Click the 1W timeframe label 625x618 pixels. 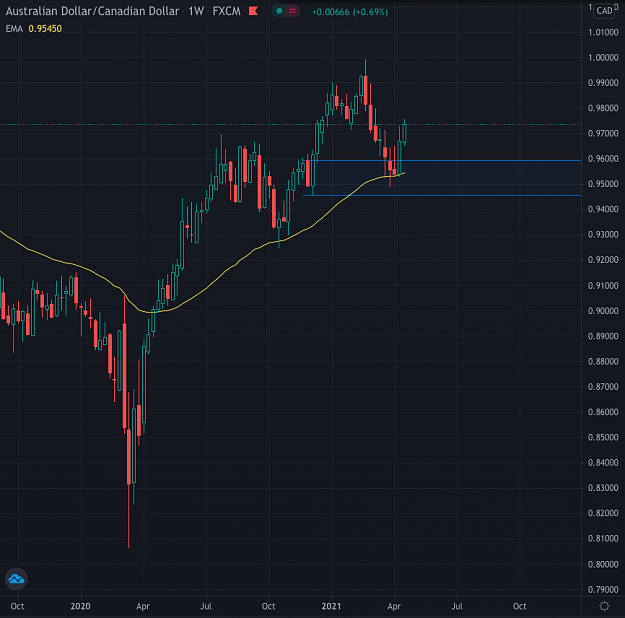point(196,11)
